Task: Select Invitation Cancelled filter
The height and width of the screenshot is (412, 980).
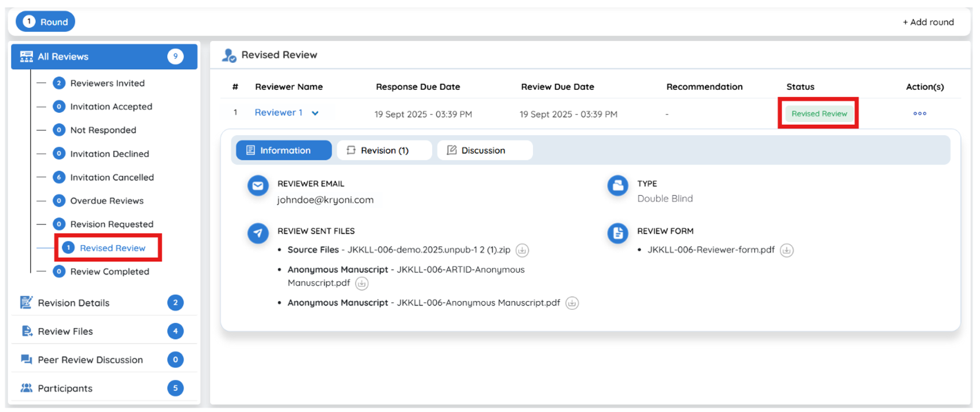Action: pos(112,177)
